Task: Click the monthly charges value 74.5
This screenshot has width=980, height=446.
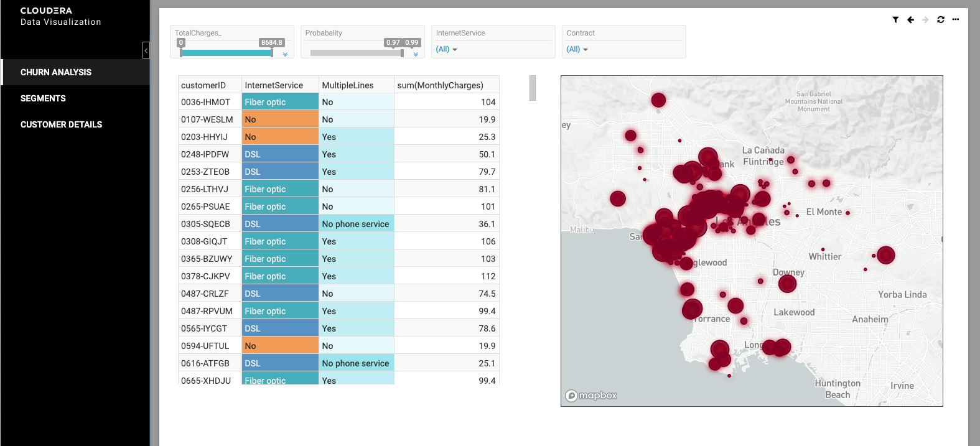Action: pyautogui.click(x=446, y=294)
